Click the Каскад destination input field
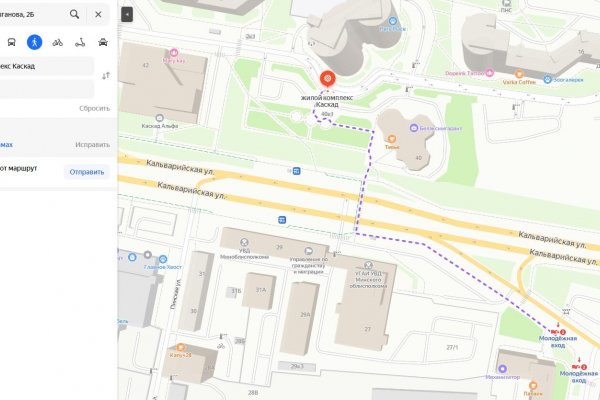Viewport: 600px width, 400px height. tap(46, 66)
